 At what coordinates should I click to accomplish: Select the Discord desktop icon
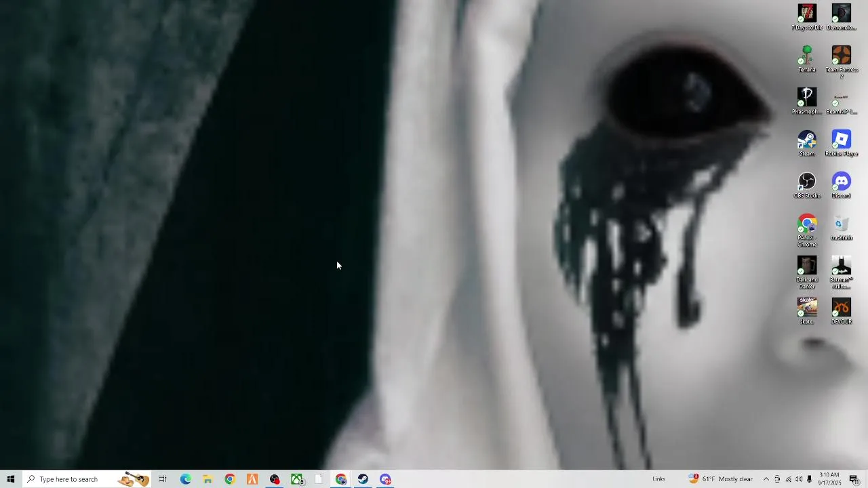click(x=842, y=185)
